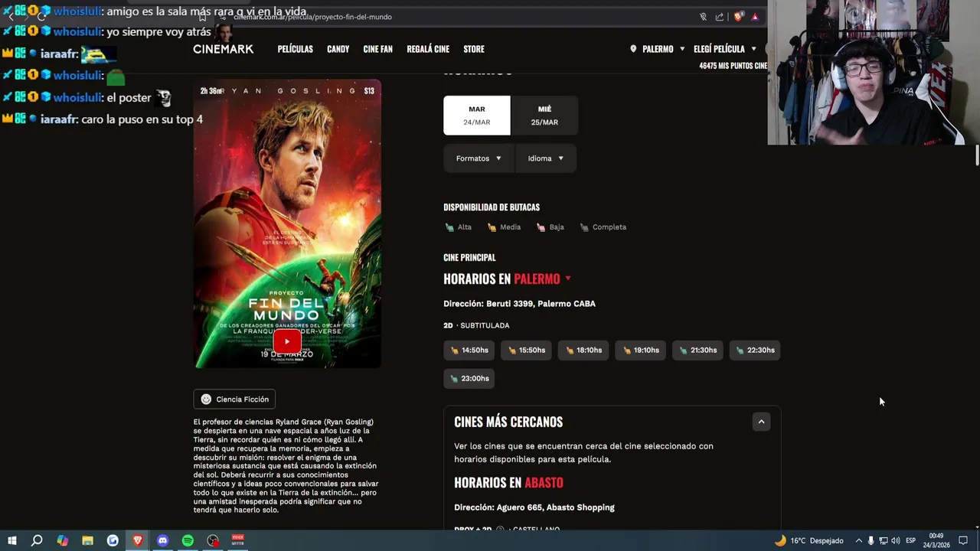Click the Baja availability legend label

[x=557, y=227]
